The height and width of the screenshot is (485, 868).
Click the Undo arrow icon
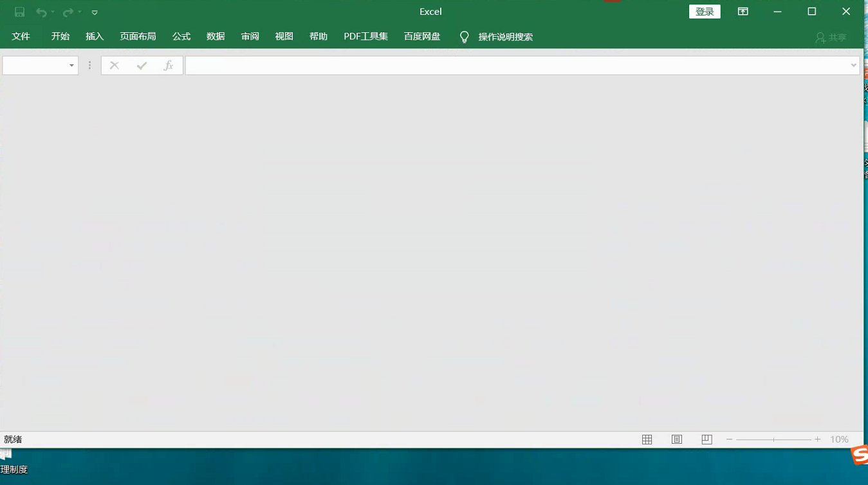pyautogui.click(x=41, y=12)
